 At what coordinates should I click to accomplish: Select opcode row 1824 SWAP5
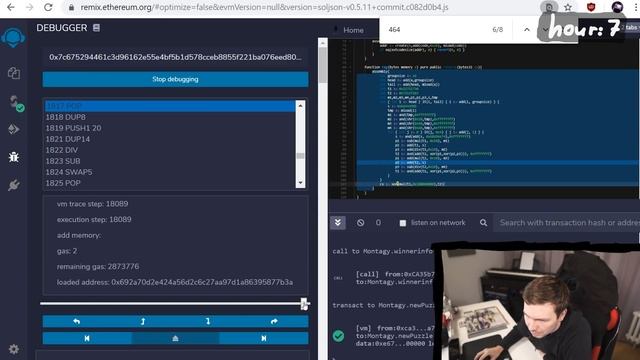coord(169,172)
